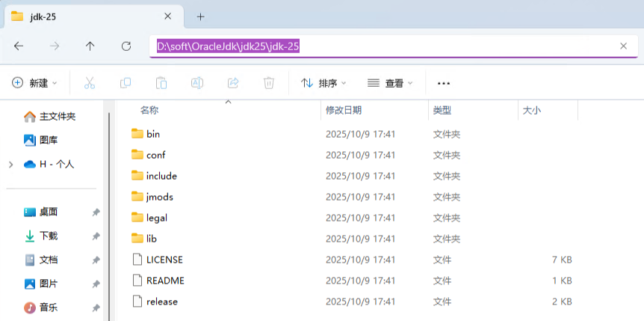The image size is (644, 321).
Task: Unpin 下載 using its pin icon
Action: point(96,236)
